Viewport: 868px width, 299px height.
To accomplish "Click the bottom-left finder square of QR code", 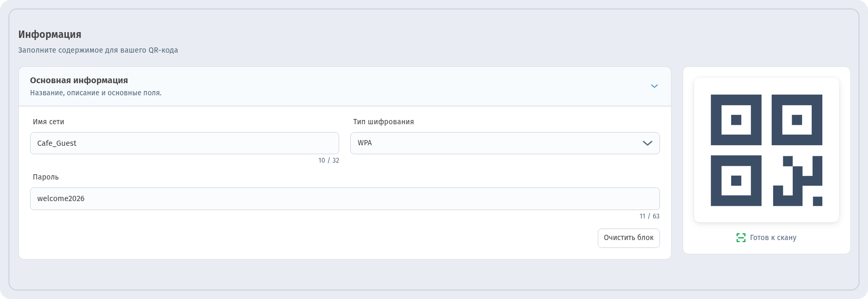I will coord(736,181).
